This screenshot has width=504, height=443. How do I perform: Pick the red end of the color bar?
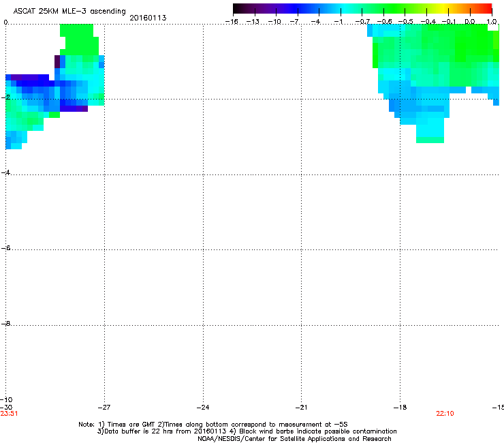tap(487, 9)
